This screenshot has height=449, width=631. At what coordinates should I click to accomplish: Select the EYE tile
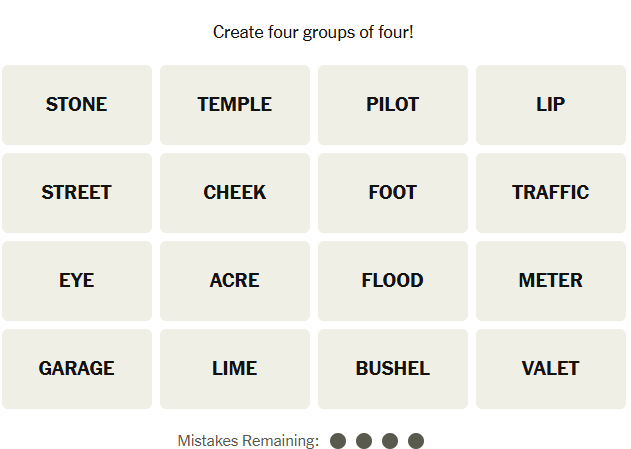[77, 281]
